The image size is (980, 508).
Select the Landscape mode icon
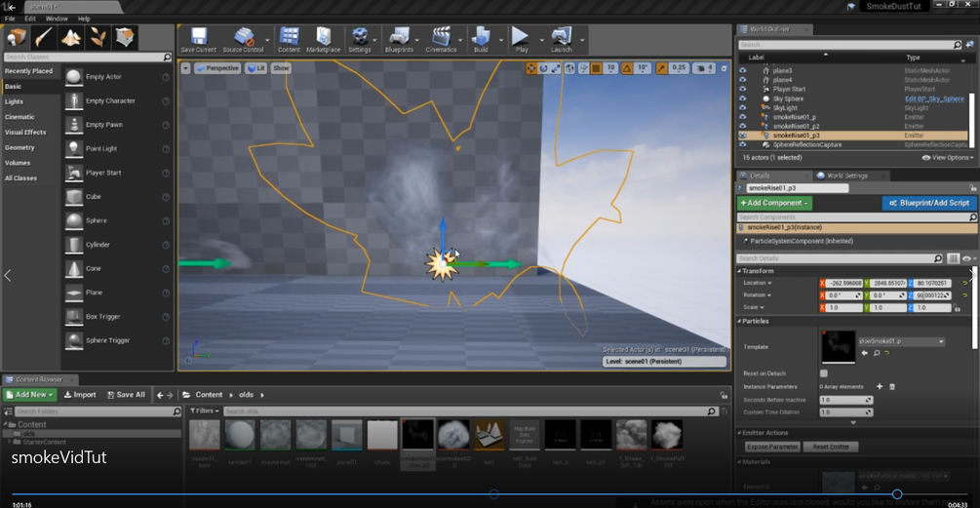click(x=70, y=37)
